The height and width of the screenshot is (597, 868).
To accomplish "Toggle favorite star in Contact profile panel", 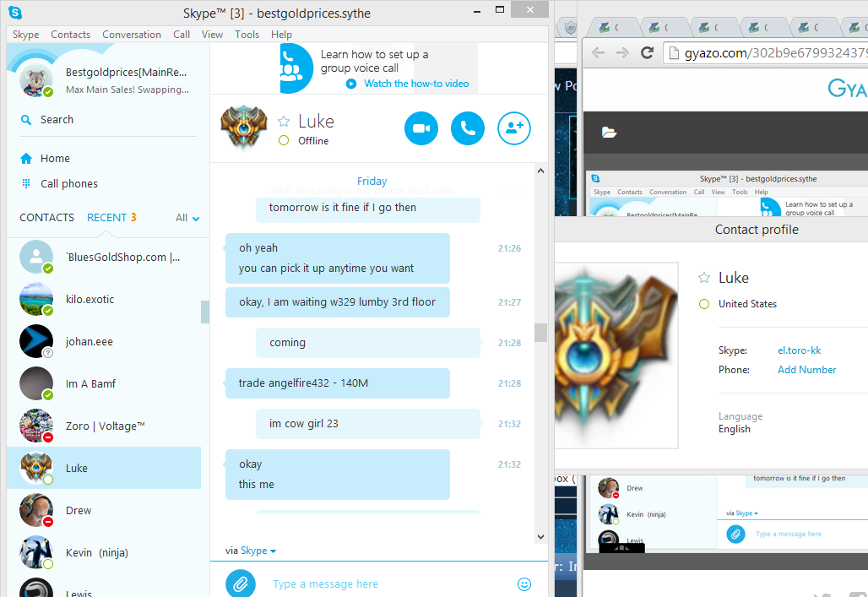I will (x=704, y=278).
